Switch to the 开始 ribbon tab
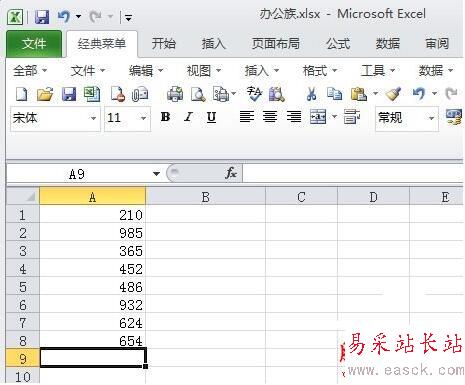This screenshot has height=385, width=465. point(164,44)
